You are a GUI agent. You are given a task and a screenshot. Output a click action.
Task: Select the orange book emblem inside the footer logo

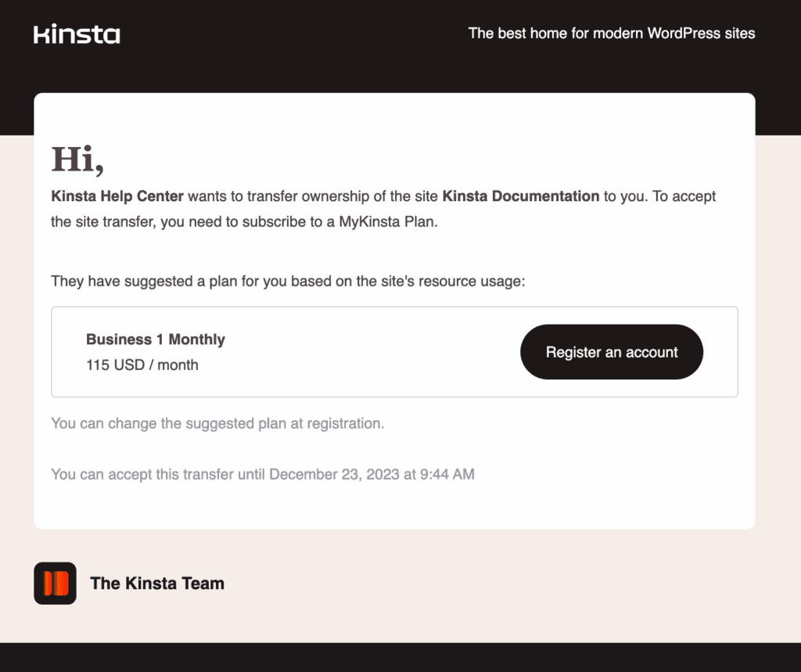(55, 583)
